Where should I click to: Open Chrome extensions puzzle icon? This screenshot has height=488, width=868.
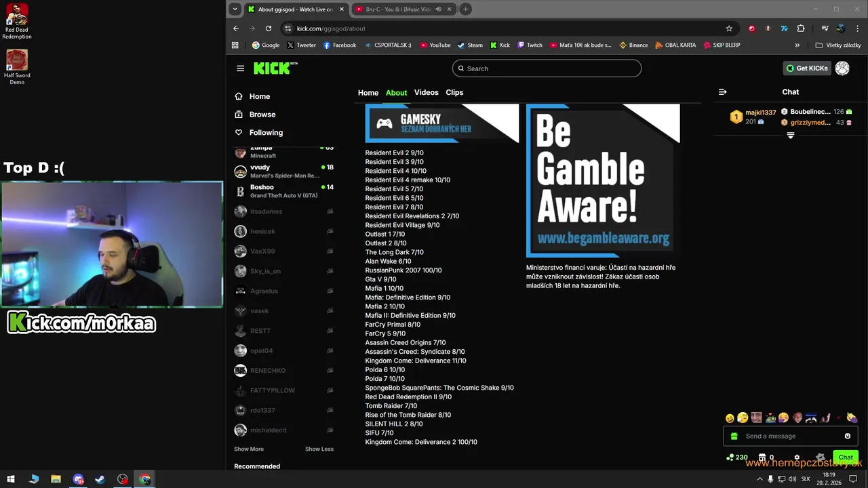801,28
